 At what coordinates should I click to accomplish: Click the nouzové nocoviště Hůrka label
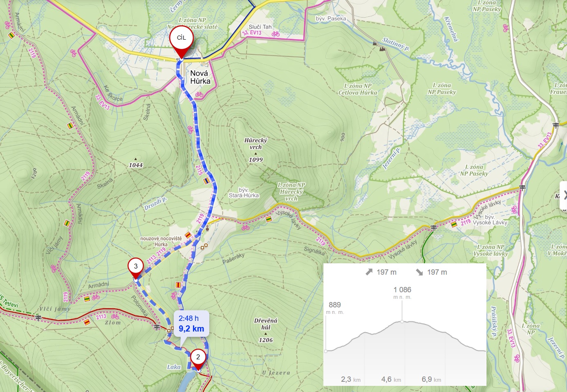[161, 242]
